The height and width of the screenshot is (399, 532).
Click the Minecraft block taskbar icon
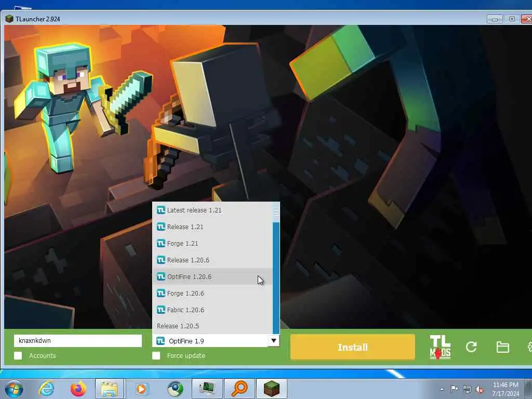click(x=271, y=389)
